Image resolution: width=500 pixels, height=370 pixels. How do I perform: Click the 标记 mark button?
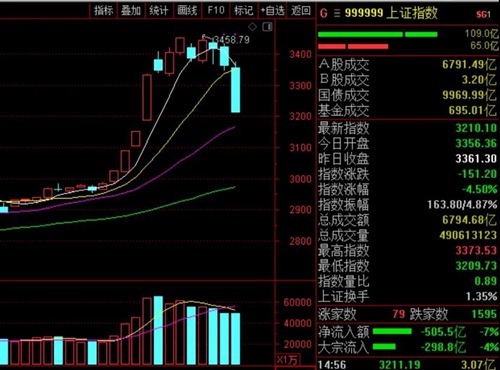(243, 10)
